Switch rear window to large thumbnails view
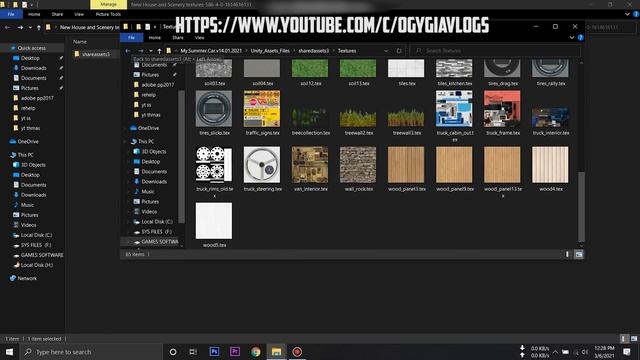 point(634,339)
